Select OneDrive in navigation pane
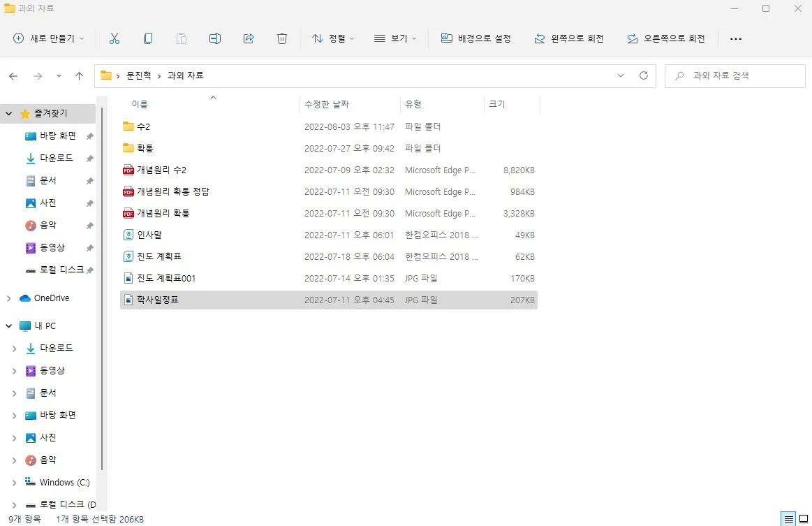Screen dimensions: 812x526 point(51,298)
